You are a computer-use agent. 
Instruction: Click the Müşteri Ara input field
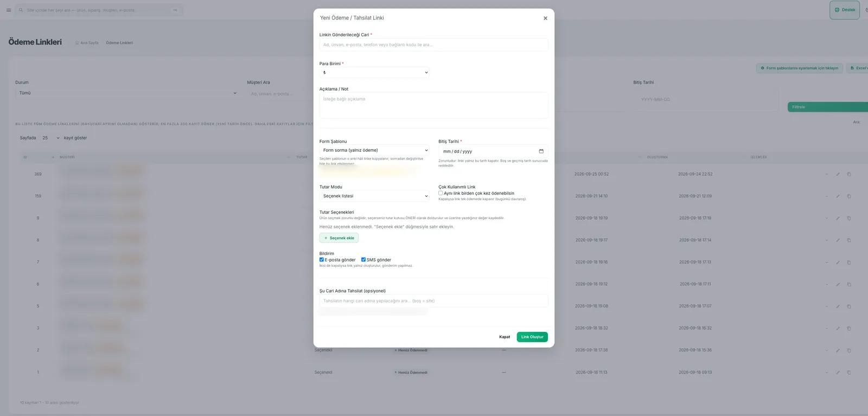279,94
